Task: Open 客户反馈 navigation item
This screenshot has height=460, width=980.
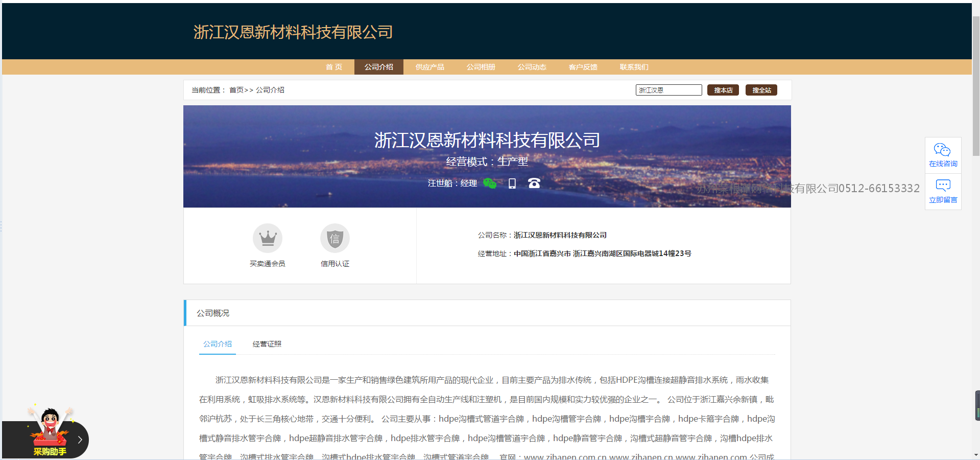Action: click(x=583, y=67)
